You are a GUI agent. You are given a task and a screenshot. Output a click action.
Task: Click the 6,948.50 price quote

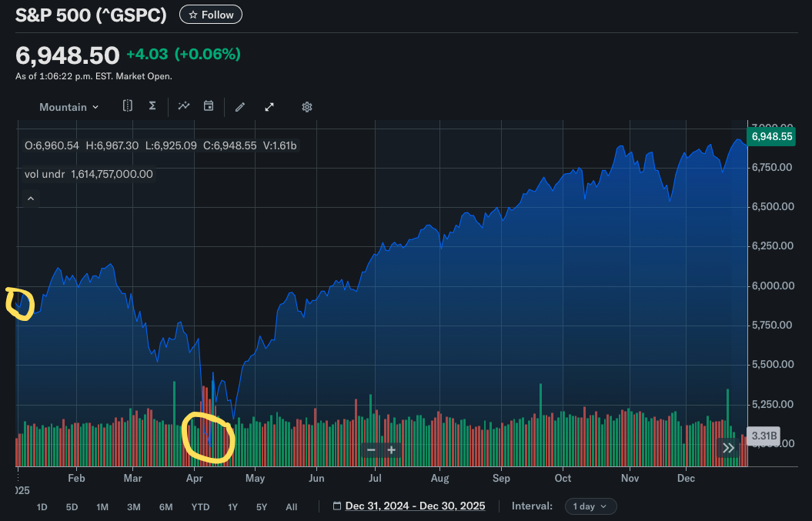67,55
